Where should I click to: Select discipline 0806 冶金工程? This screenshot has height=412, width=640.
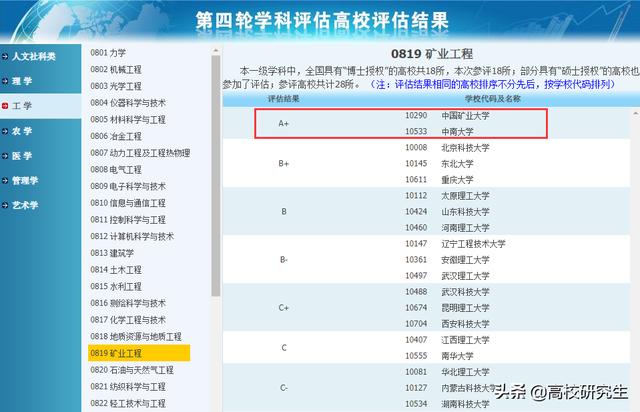116,136
